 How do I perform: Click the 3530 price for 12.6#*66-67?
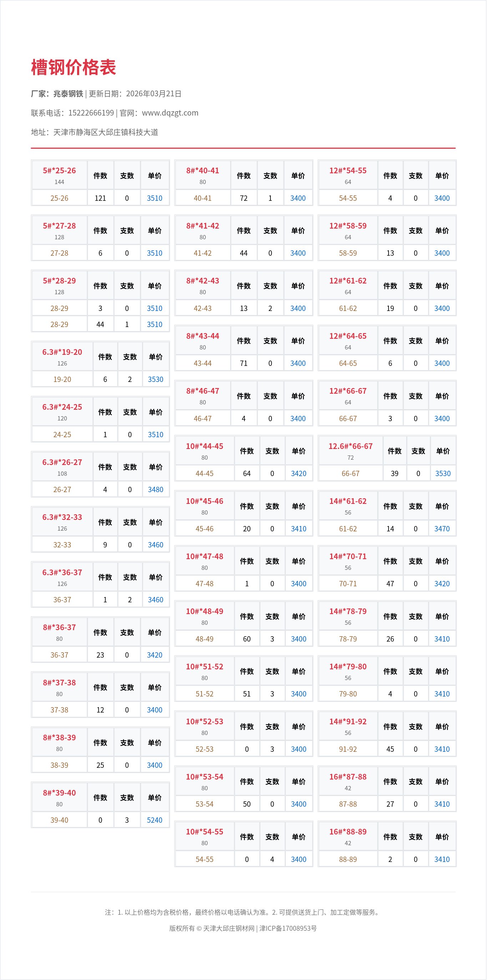coord(442,474)
